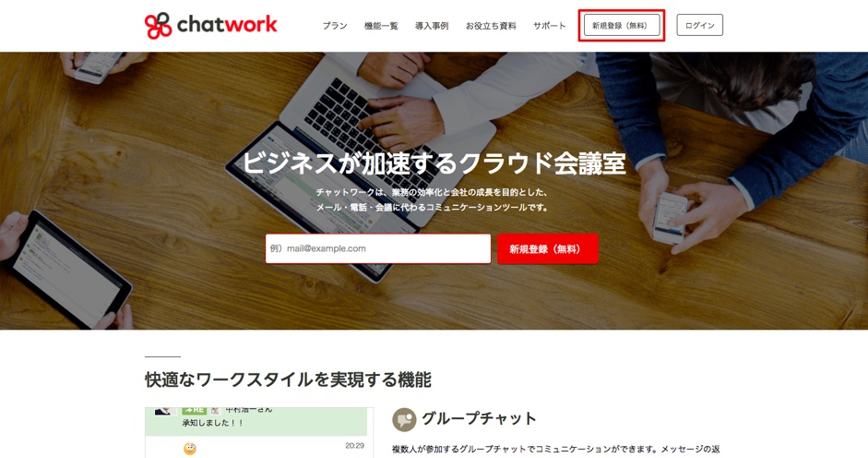This screenshot has height=458, width=868.
Task: Go to the 導入事例 page
Action: [432, 26]
